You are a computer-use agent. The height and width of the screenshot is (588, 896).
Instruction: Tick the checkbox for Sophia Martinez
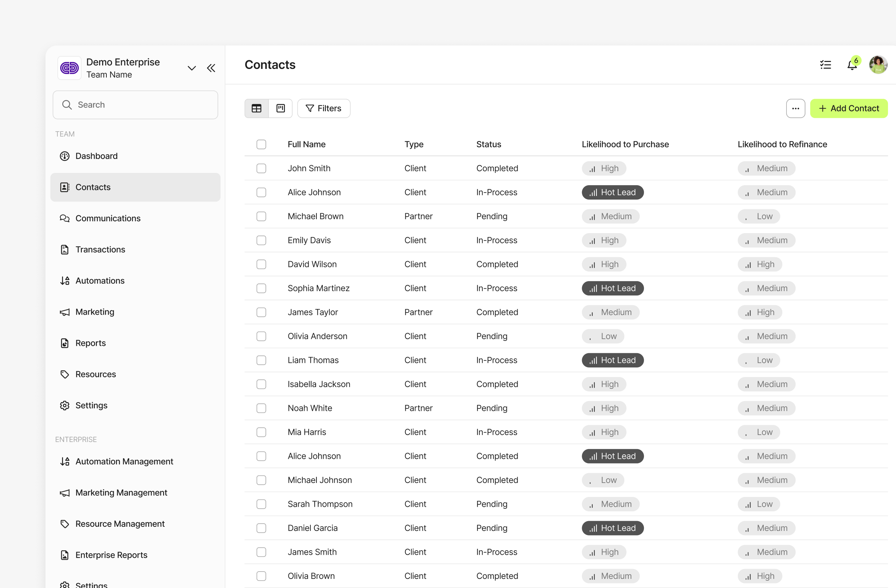tap(261, 288)
